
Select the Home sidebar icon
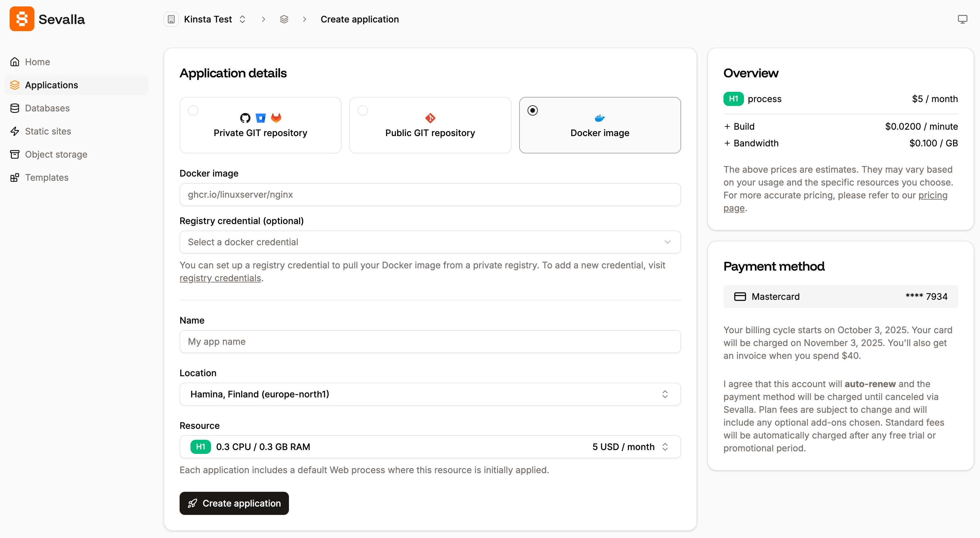click(x=15, y=61)
